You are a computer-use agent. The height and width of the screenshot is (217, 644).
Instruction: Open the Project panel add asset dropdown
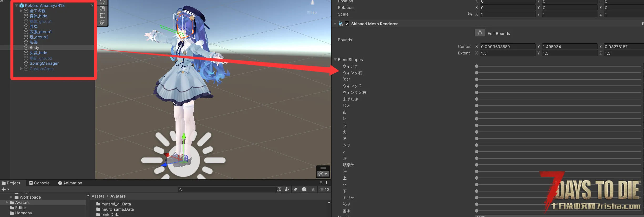(6, 189)
